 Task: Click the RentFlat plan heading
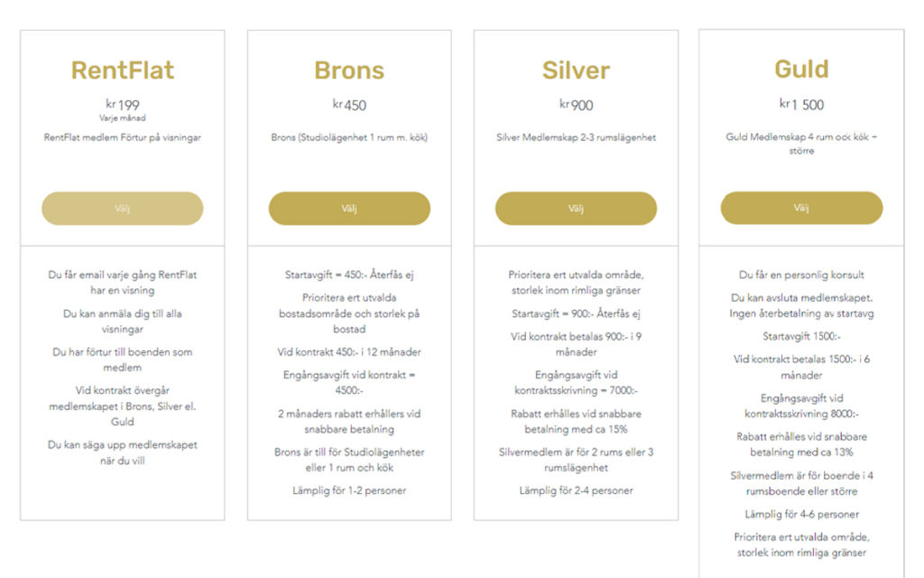[123, 70]
